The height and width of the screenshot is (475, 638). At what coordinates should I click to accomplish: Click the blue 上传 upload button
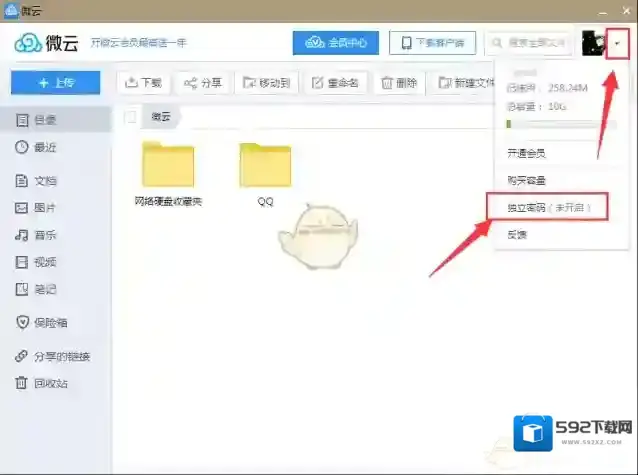(56, 83)
